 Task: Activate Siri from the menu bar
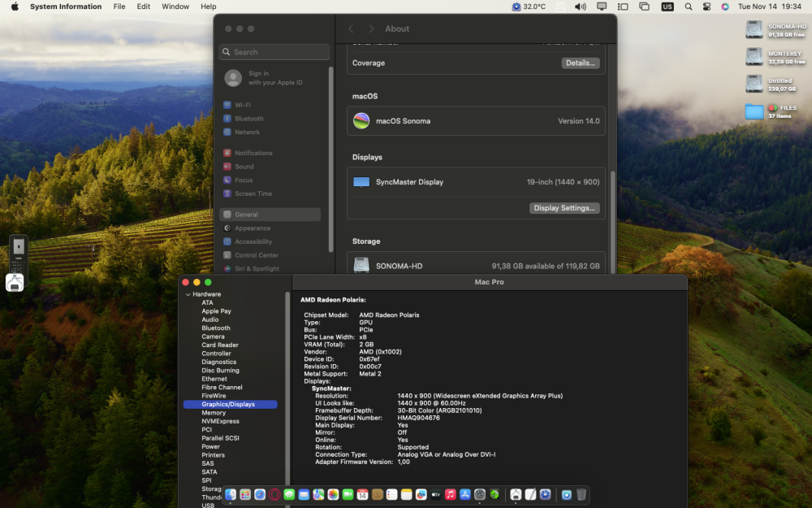click(x=725, y=7)
